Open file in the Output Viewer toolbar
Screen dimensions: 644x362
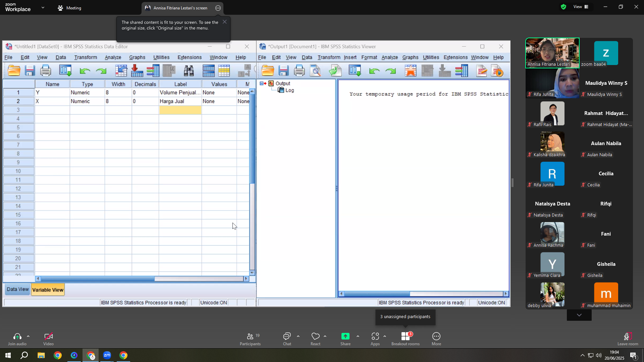click(x=268, y=71)
